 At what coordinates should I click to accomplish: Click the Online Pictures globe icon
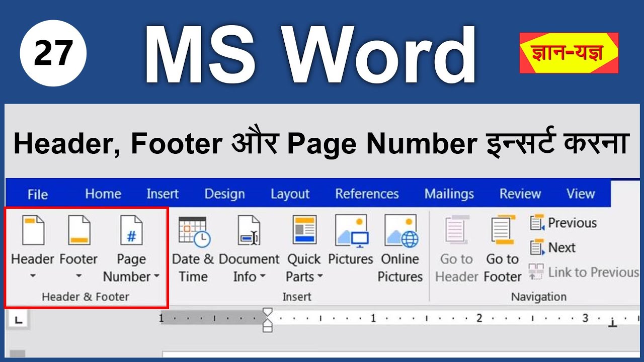pos(401,230)
